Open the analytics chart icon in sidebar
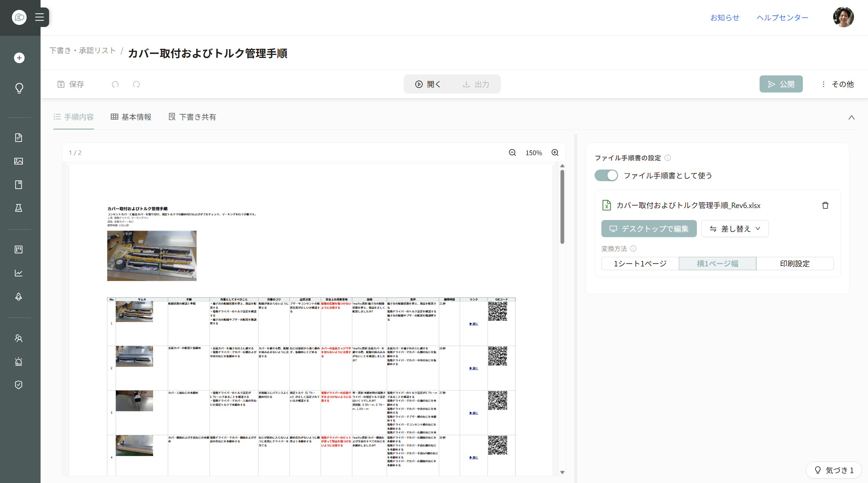 click(19, 273)
